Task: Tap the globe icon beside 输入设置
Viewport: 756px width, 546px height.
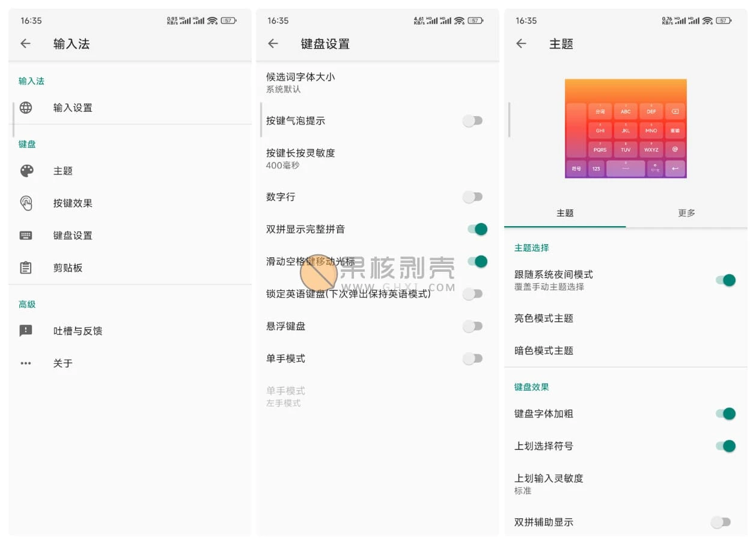Action: 26,108
